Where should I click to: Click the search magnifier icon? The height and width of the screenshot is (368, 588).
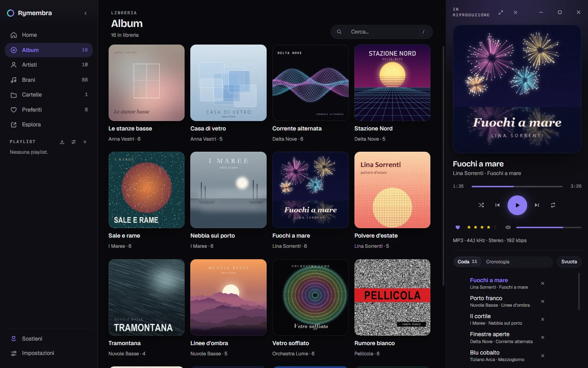339,32
